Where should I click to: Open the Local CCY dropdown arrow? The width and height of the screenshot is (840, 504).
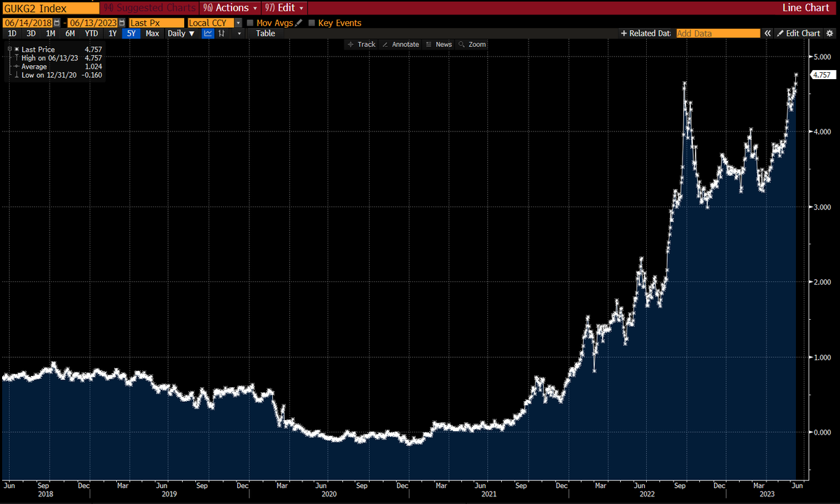coord(239,23)
